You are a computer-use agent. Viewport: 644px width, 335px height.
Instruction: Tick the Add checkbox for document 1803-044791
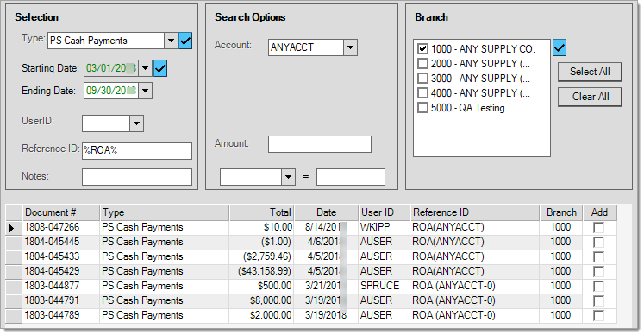pos(599,300)
